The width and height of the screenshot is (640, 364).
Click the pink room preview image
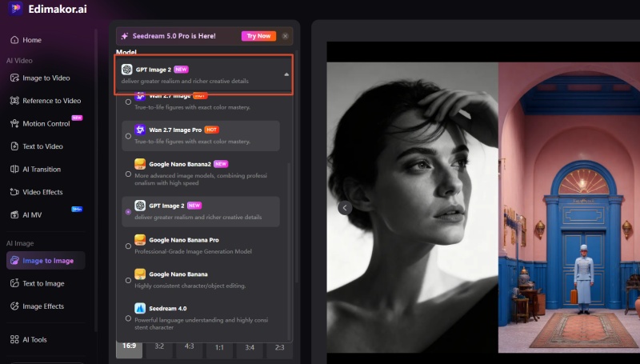coord(569,207)
